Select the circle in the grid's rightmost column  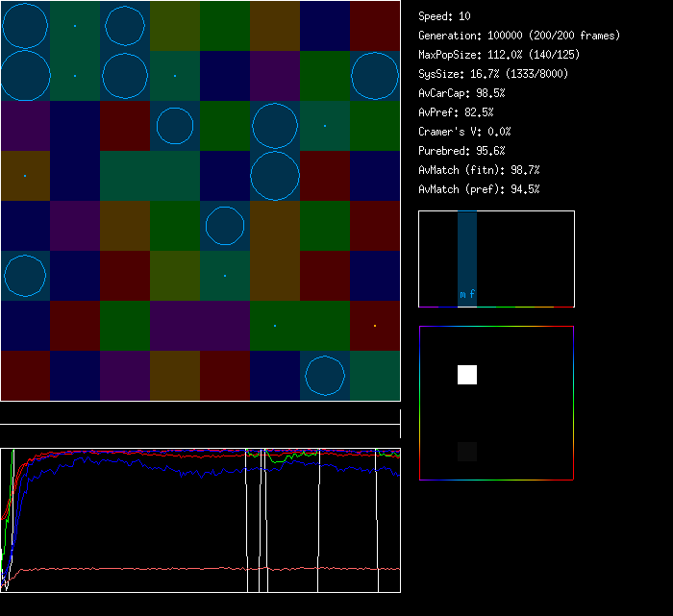(x=375, y=76)
